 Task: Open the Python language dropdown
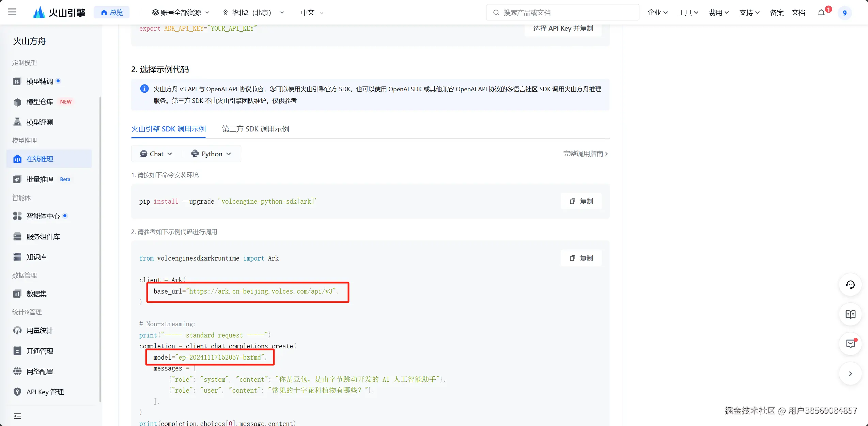pyautogui.click(x=211, y=154)
